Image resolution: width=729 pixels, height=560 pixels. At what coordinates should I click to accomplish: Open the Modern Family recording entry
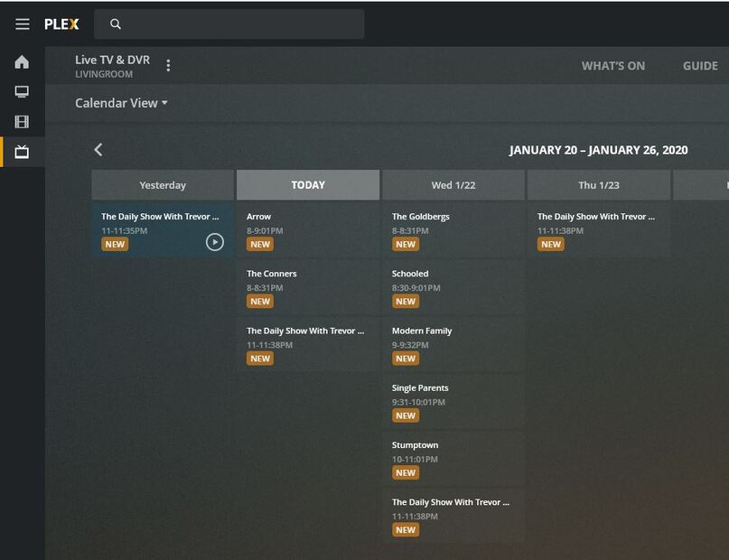click(453, 344)
